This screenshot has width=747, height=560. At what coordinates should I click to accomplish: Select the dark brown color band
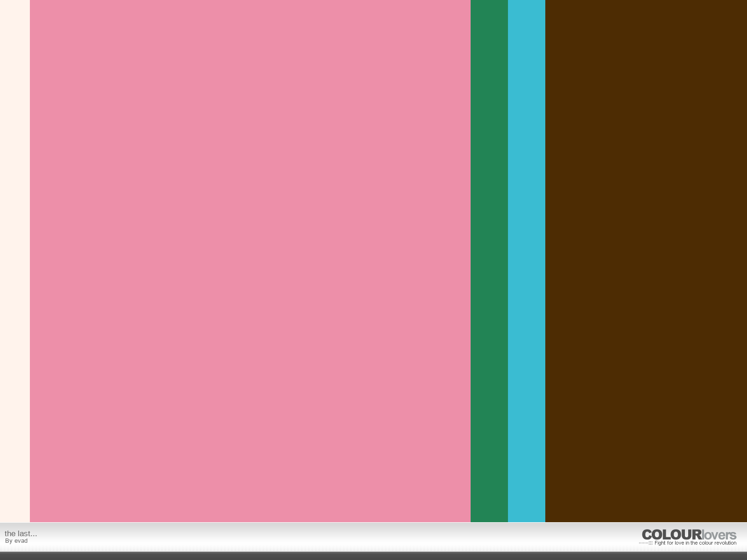[x=646, y=261]
